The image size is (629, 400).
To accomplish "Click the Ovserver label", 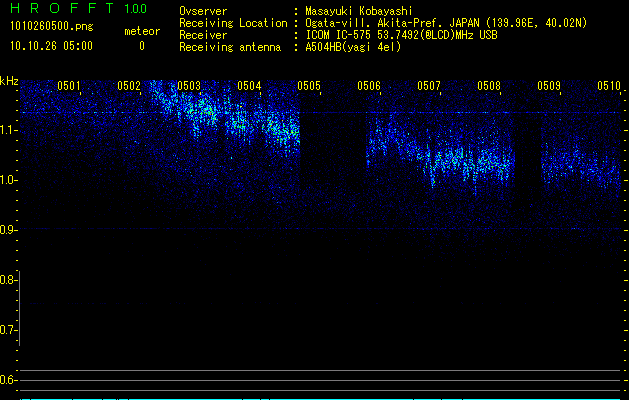I will [203, 11].
